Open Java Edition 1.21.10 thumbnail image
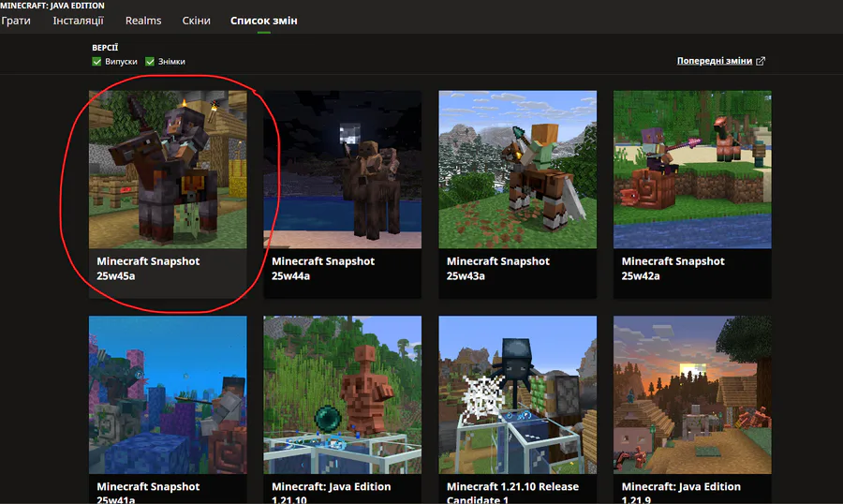This screenshot has width=843, height=504. tap(343, 394)
